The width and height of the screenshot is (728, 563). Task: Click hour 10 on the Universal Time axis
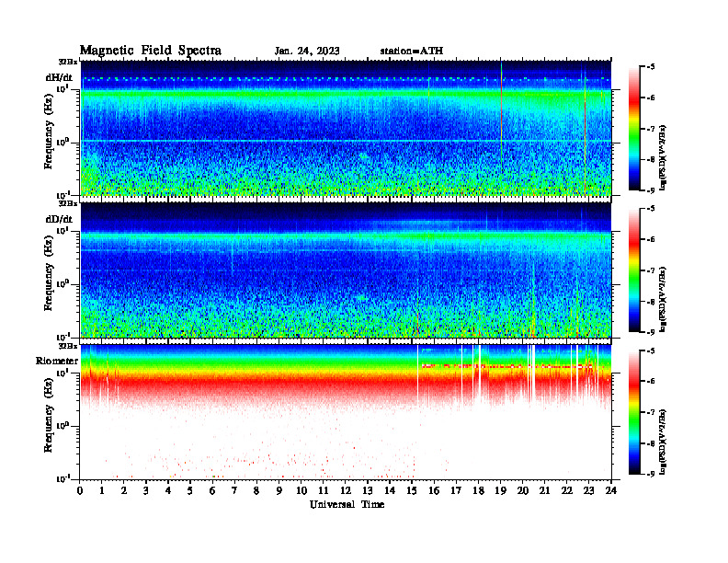point(301,490)
